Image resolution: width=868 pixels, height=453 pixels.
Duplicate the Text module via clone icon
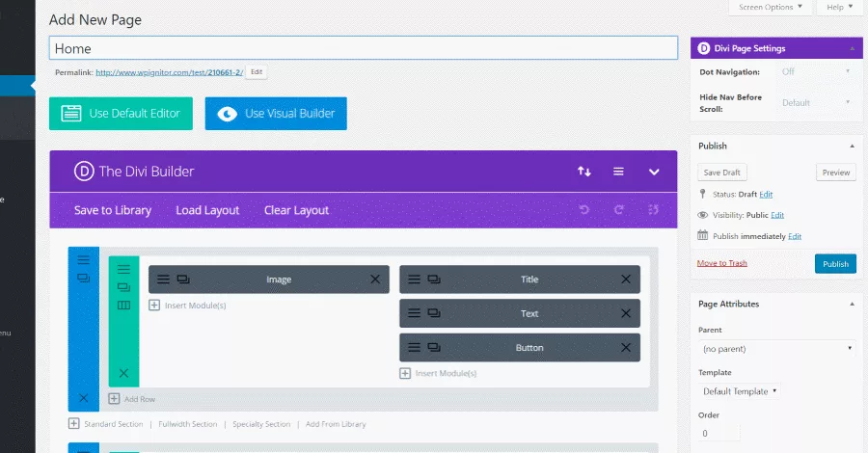(x=434, y=313)
